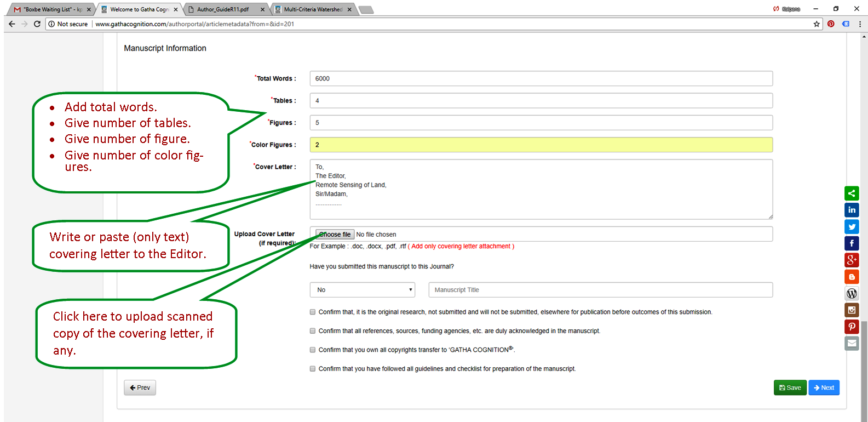Open the Chrome three-dot menu
This screenshot has width=868, height=422.
[860, 24]
